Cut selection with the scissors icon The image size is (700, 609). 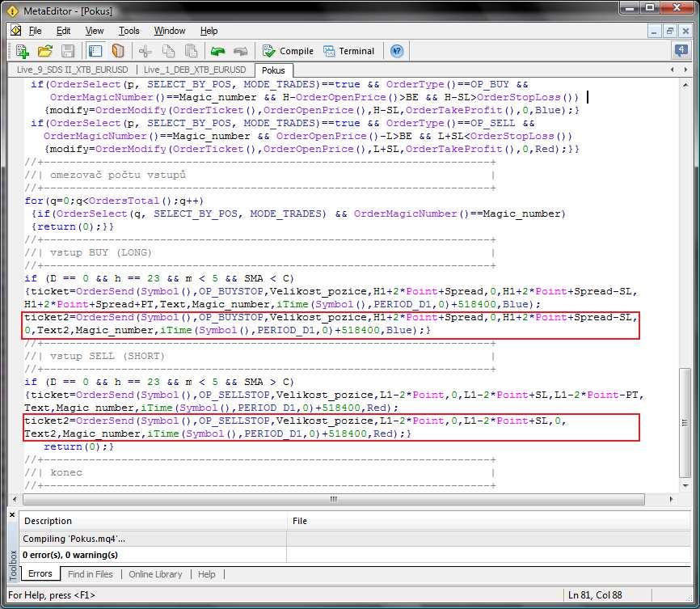[x=145, y=51]
